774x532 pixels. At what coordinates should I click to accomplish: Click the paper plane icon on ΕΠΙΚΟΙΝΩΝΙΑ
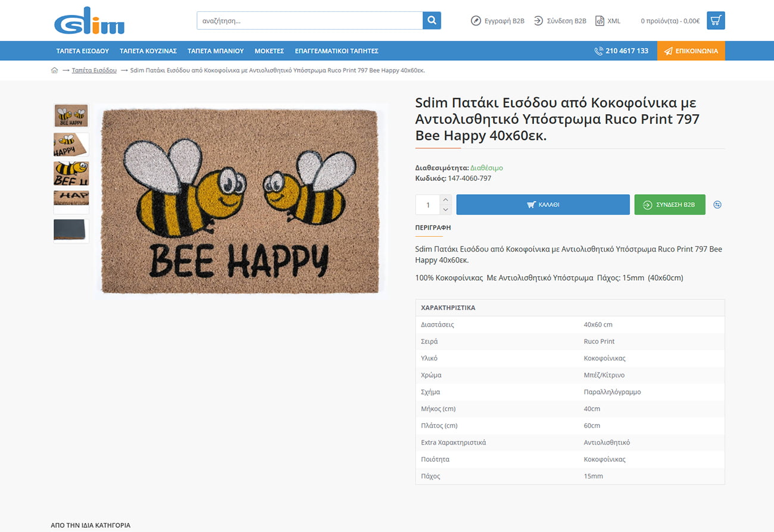click(x=668, y=51)
